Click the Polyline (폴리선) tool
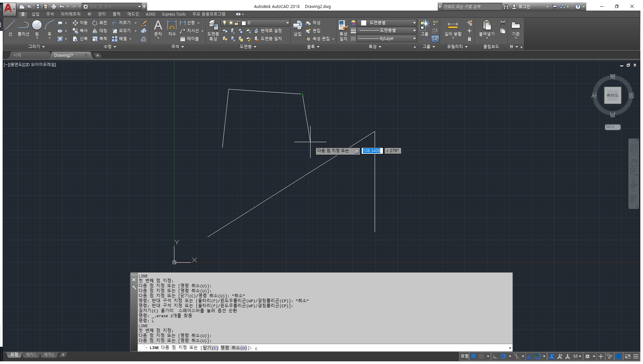The height and width of the screenshot is (364, 643). tap(23, 27)
